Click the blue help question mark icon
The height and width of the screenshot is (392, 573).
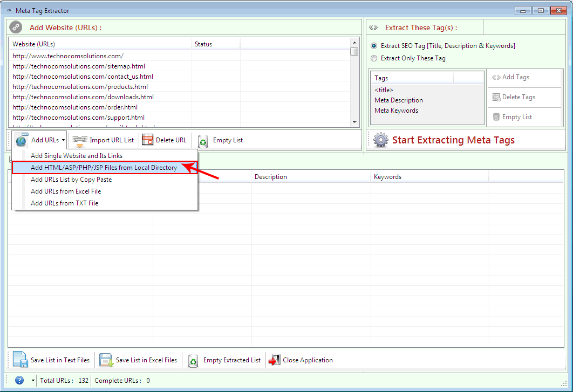pos(19,380)
